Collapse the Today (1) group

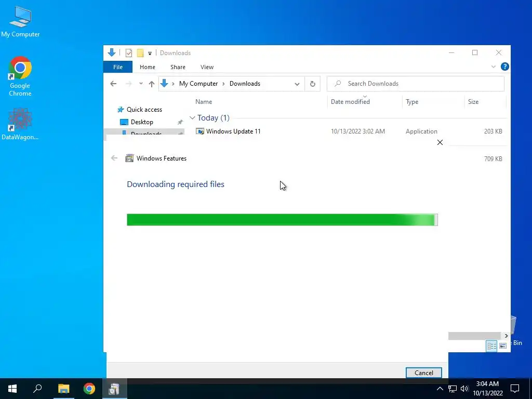[x=192, y=118]
